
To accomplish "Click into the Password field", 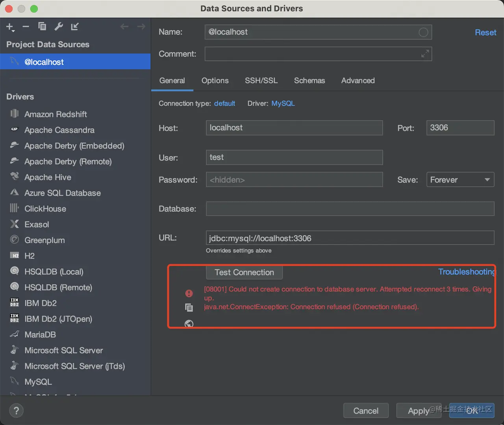I will pos(295,180).
